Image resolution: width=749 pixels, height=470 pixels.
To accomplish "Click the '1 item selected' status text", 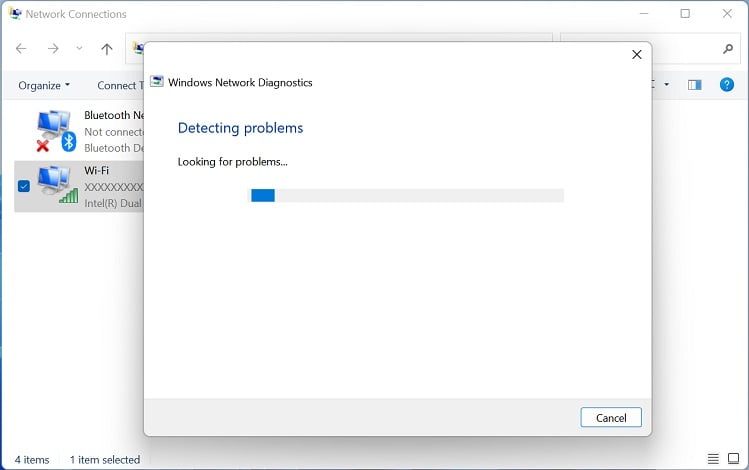I will (105, 459).
